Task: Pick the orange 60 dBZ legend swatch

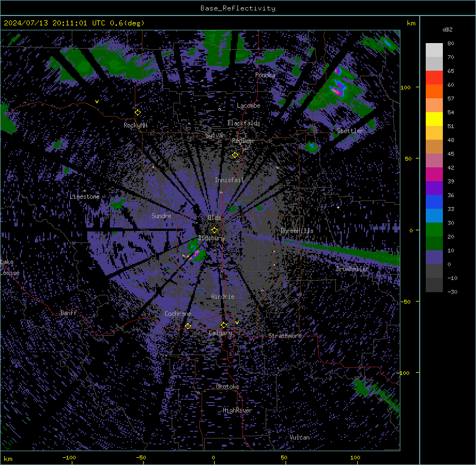Action: pyautogui.click(x=434, y=91)
